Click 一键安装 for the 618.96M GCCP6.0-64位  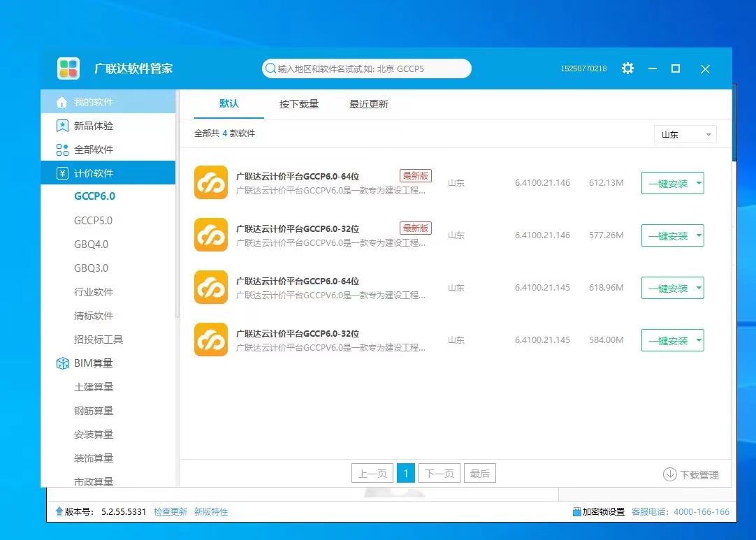(x=667, y=288)
